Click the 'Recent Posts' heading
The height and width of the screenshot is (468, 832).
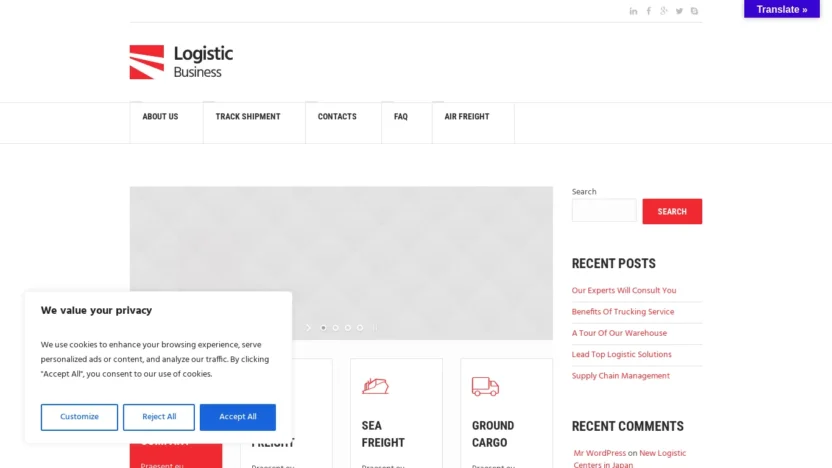[613, 264]
